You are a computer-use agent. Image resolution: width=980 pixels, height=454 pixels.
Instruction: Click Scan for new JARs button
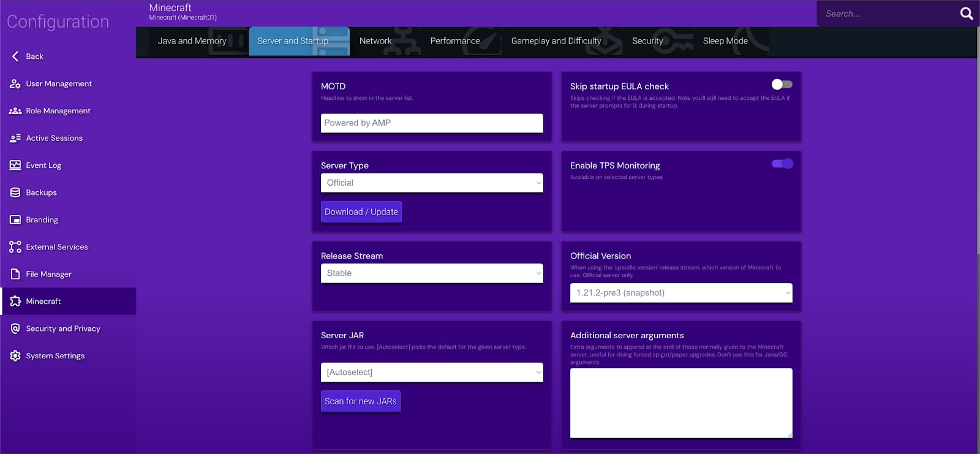click(x=360, y=401)
